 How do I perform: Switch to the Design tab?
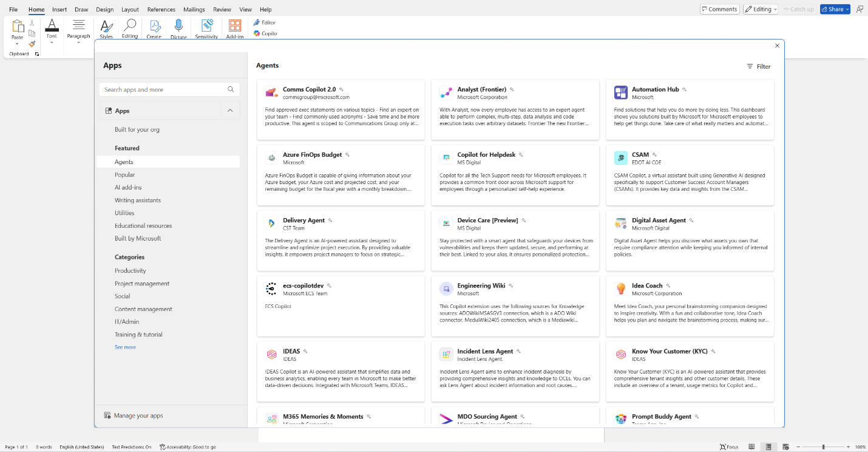pos(104,10)
